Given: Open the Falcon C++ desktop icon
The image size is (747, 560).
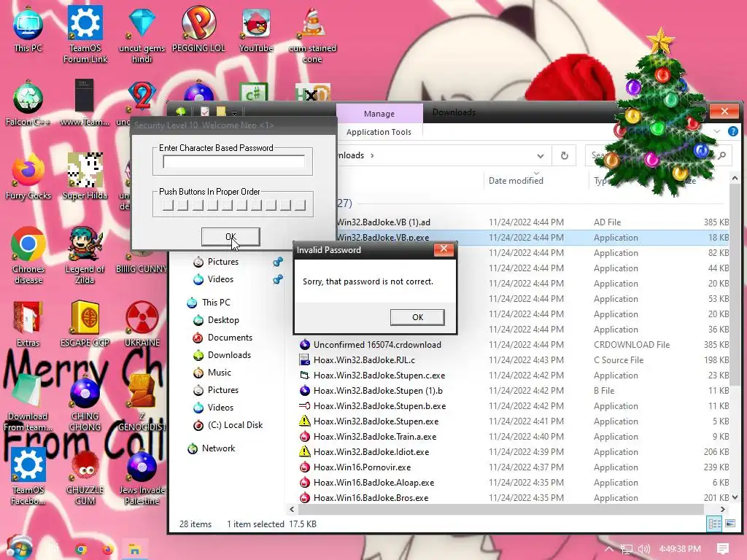Looking at the screenshot, I should pyautogui.click(x=28, y=104).
